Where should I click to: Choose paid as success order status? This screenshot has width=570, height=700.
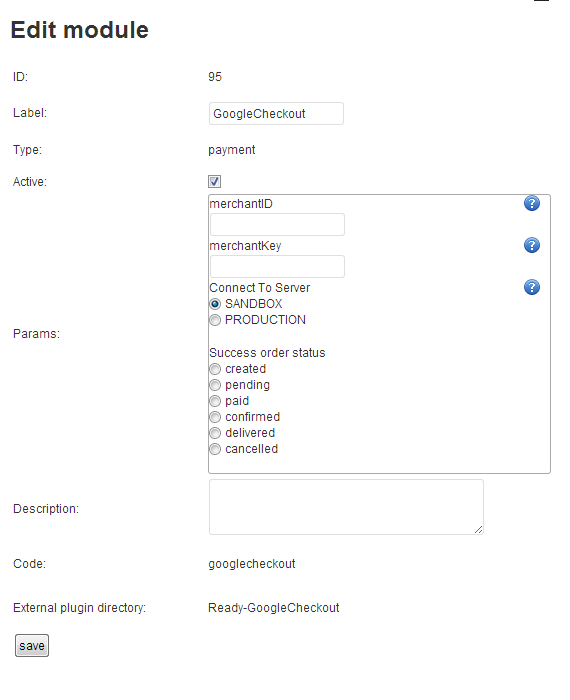tap(215, 401)
